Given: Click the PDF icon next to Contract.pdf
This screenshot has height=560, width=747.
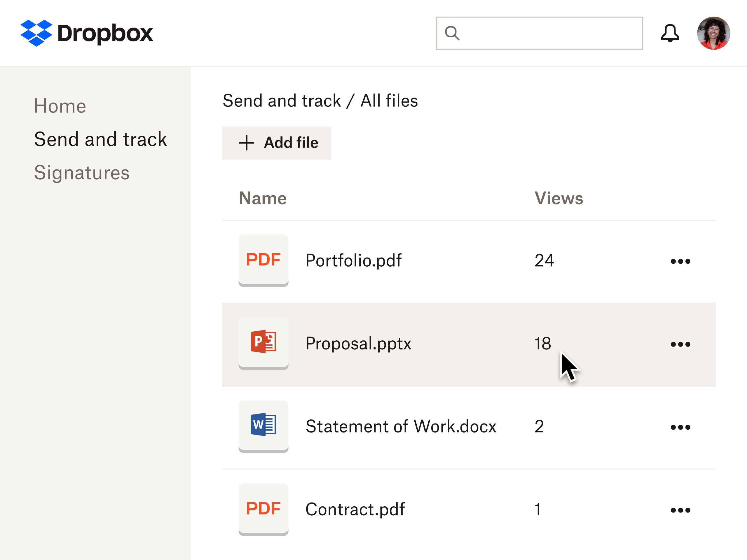Looking at the screenshot, I should [x=263, y=509].
